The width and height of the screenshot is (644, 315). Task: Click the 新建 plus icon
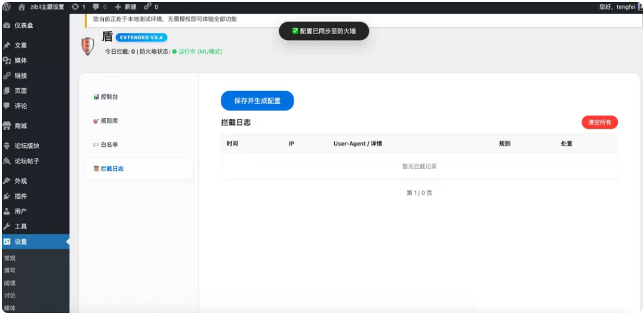coord(118,7)
